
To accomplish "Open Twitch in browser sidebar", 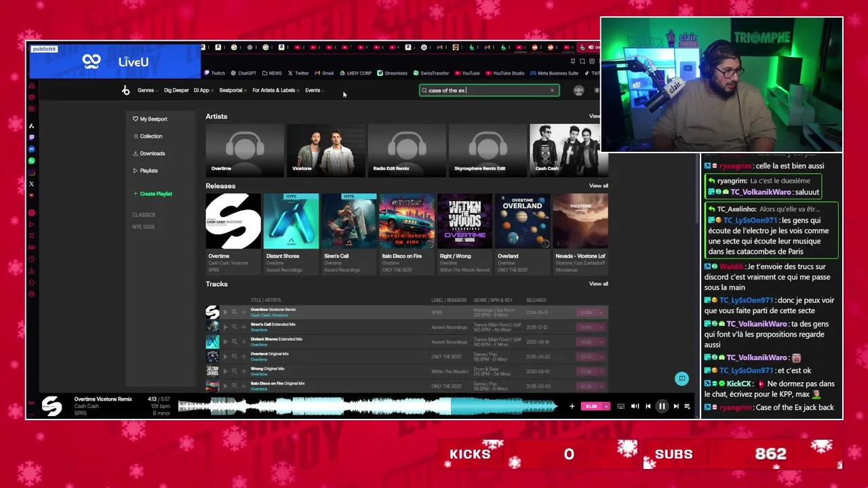I will pyautogui.click(x=31, y=138).
